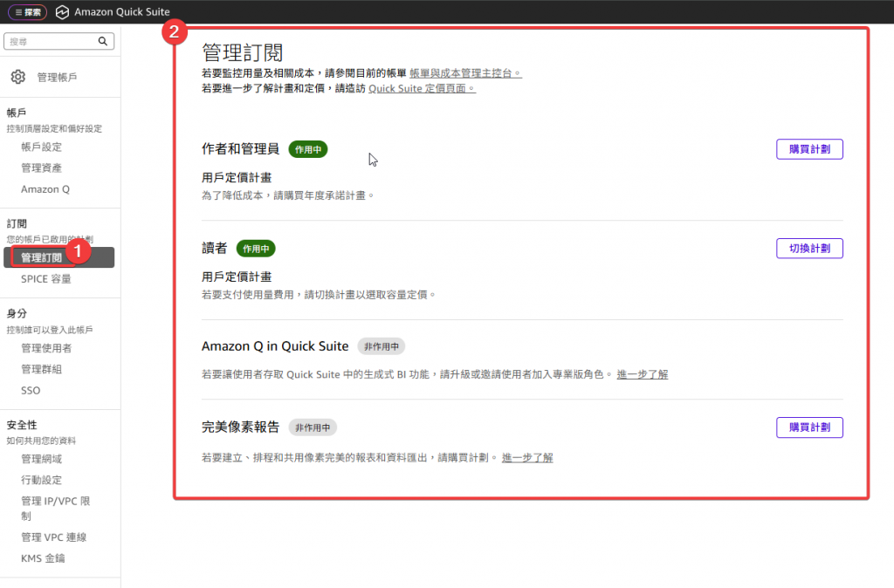Focus the sidebar search field
Screen dimensions: 894x588
click(58, 41)
